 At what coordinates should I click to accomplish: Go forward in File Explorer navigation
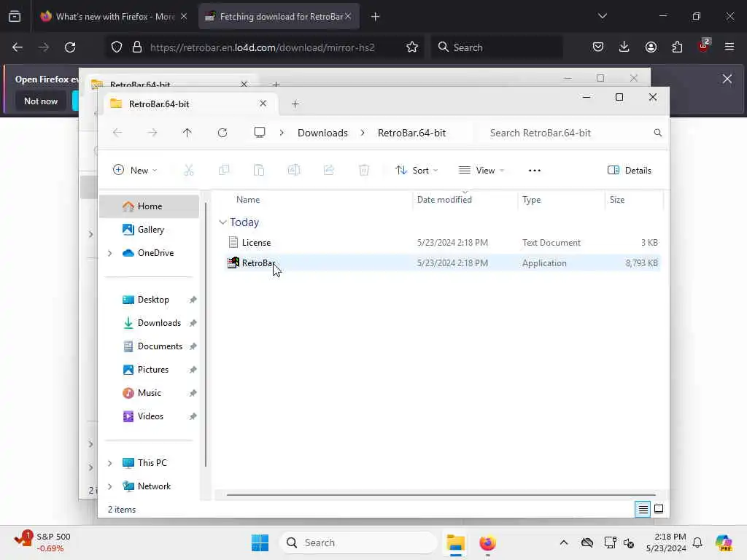pyautogui.click(x=152, y=133)
